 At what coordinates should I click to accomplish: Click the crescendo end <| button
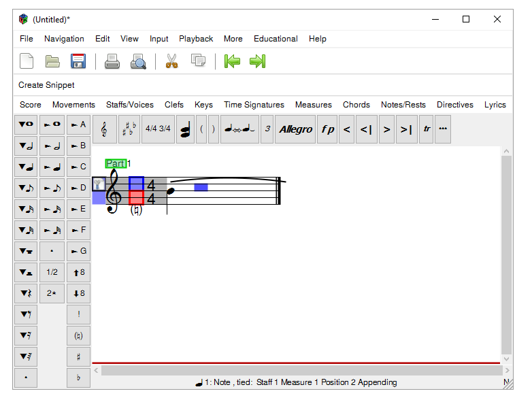tap(367, 129)
